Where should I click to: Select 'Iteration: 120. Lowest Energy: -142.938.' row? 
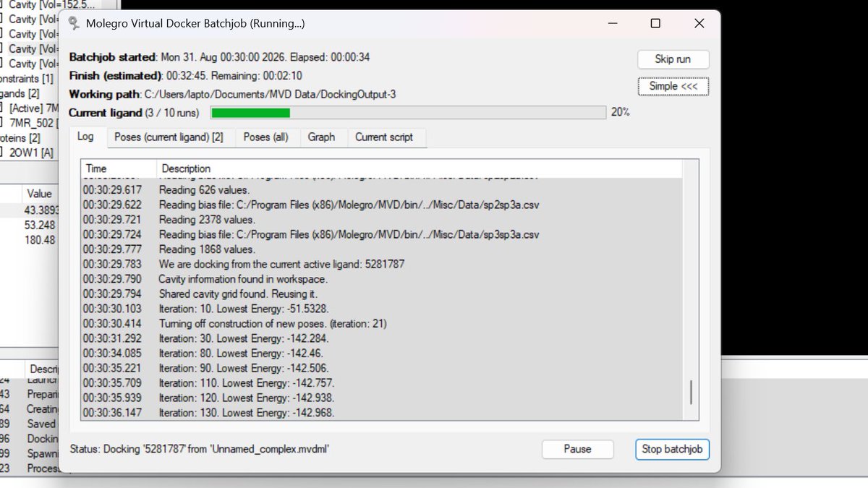380,398
